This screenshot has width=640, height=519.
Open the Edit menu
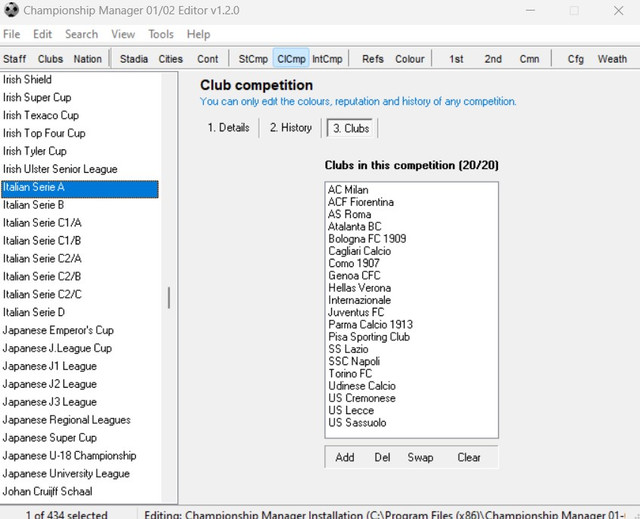click(42, 34)
